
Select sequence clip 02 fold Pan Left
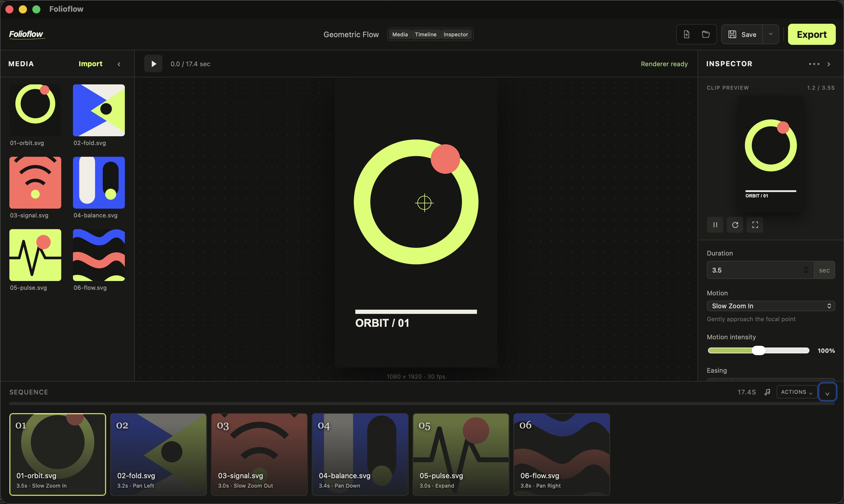(158, 454)
